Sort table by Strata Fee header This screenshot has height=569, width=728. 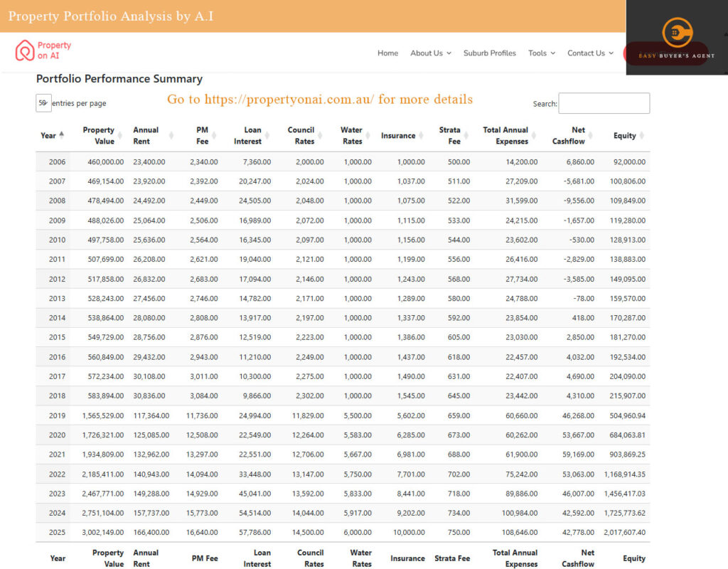coord(449,136)
